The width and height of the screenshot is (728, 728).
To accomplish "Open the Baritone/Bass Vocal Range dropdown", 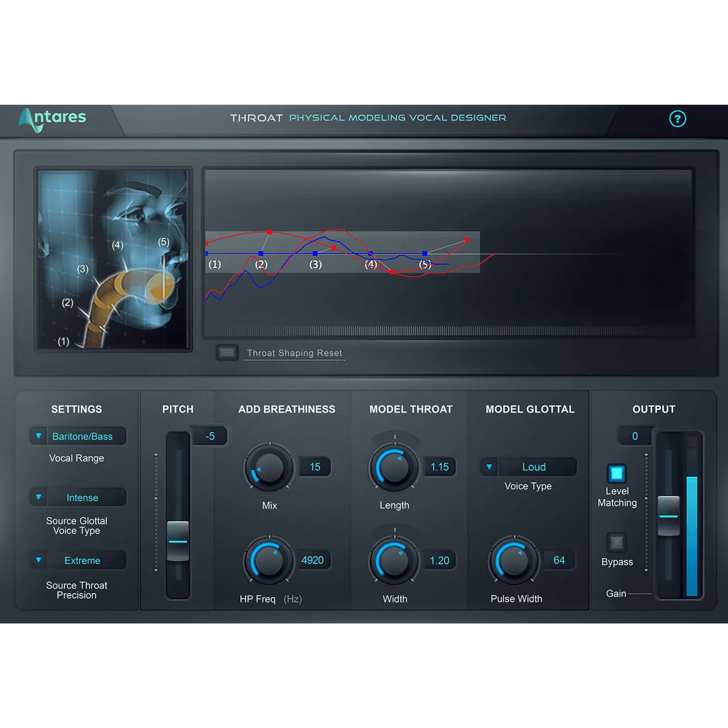I will [77, 436].
